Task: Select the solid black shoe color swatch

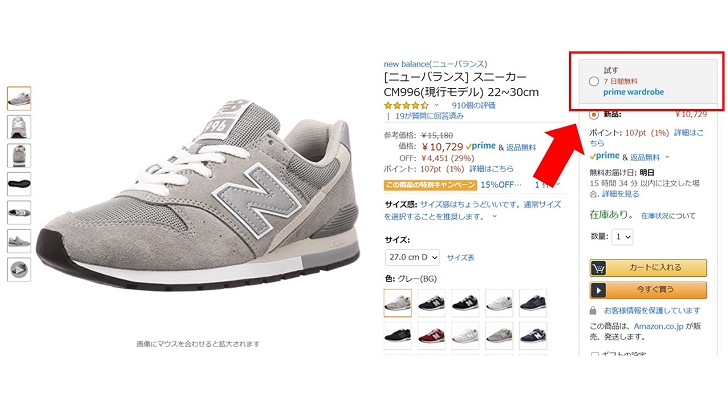Action: (x=397, y=335)
